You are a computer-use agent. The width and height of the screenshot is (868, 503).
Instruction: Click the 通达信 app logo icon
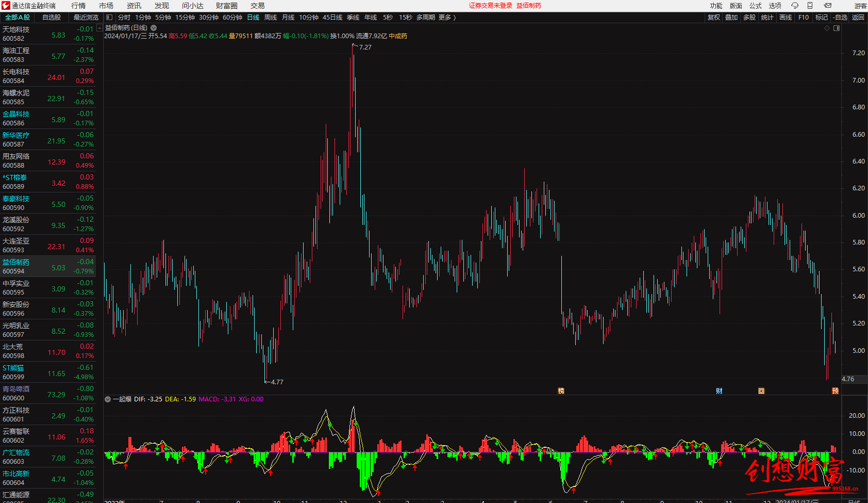tap(6, 6)
